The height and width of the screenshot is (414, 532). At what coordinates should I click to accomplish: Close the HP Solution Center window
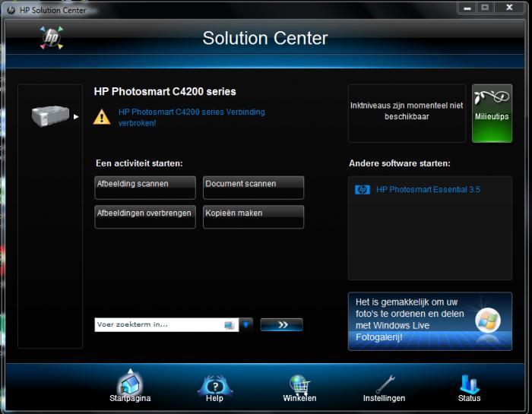tap(509, 8)
